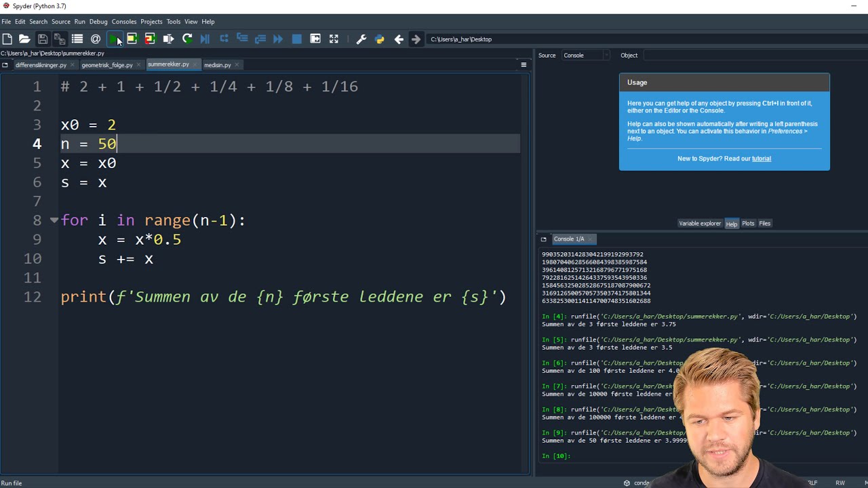The width and height of the screenshot is (868, 488).
Task: Run file with green play button
Action: 114,39
